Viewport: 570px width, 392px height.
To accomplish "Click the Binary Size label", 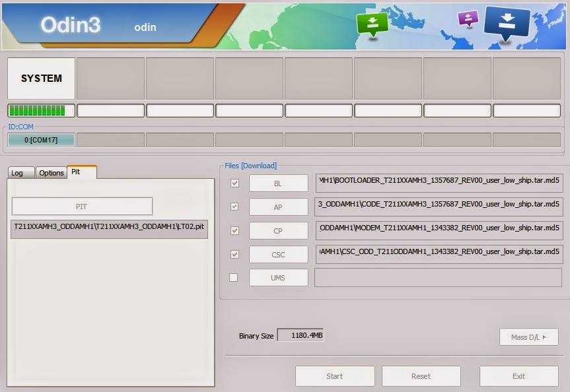I will [x=256, y=336].
